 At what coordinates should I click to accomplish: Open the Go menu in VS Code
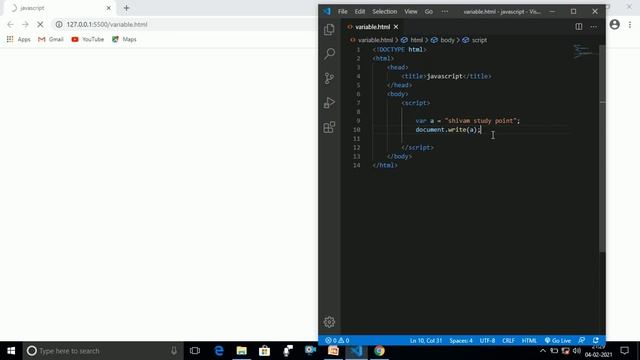pos(429,11)
